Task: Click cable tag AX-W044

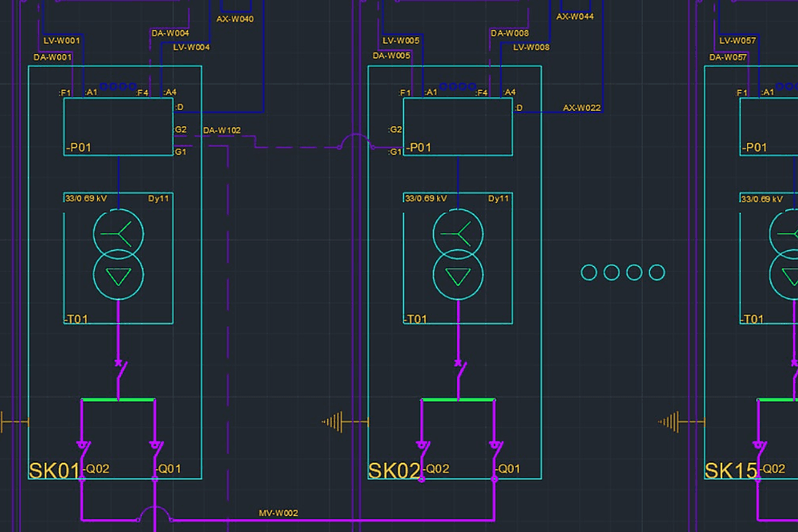Action: (x=575, y=16)
